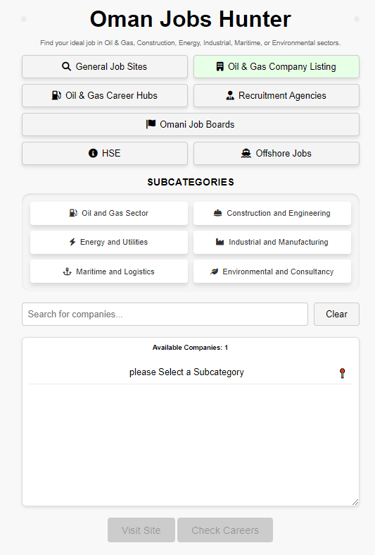Select the Oil and Gas Sector subcategory

[x=109, y=213]
